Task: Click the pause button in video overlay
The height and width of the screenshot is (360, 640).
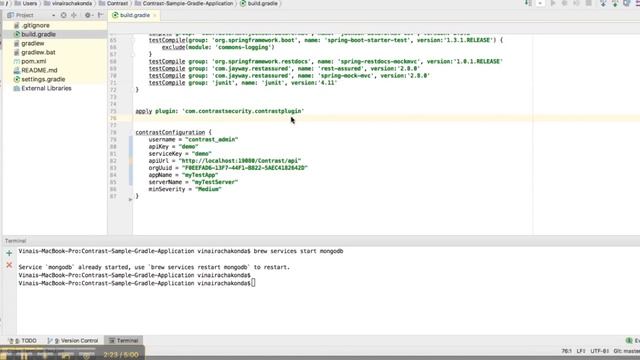Action: pyautogui.click(x=24, y=356)
